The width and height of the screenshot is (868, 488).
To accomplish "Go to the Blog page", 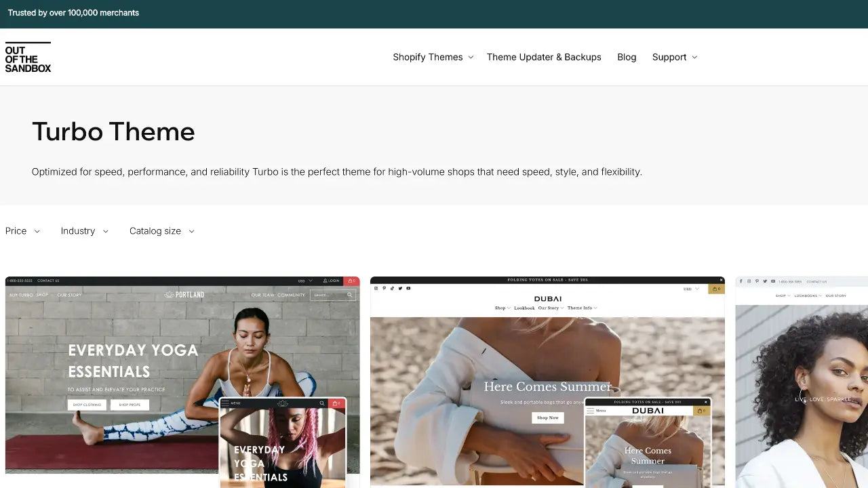I will pyautogui.click(x=627, y=57).
